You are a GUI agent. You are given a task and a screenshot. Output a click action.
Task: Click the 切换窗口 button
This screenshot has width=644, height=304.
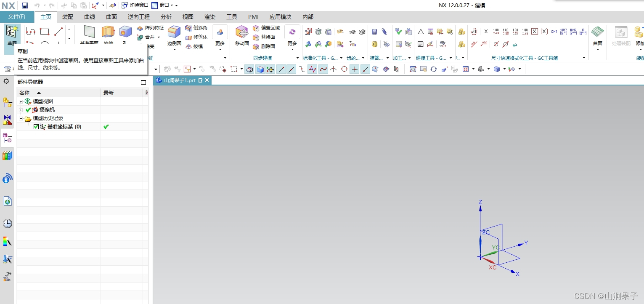tap(135, 5)
